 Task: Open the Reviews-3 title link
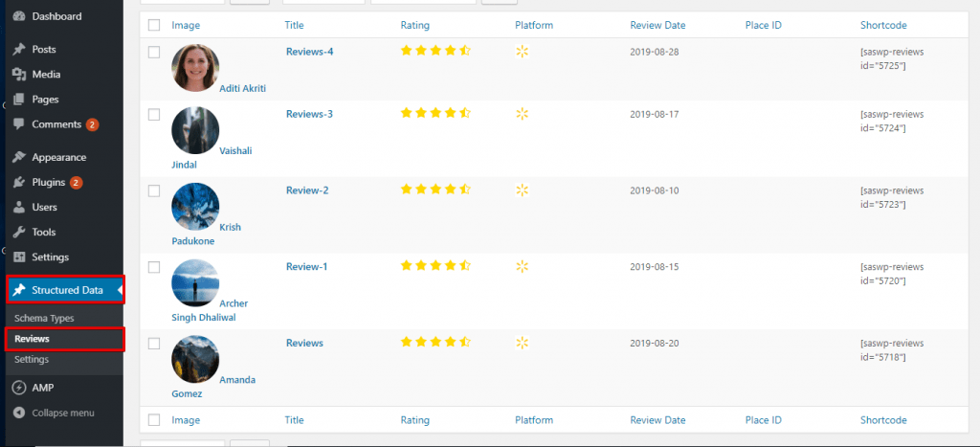(309, 115)
